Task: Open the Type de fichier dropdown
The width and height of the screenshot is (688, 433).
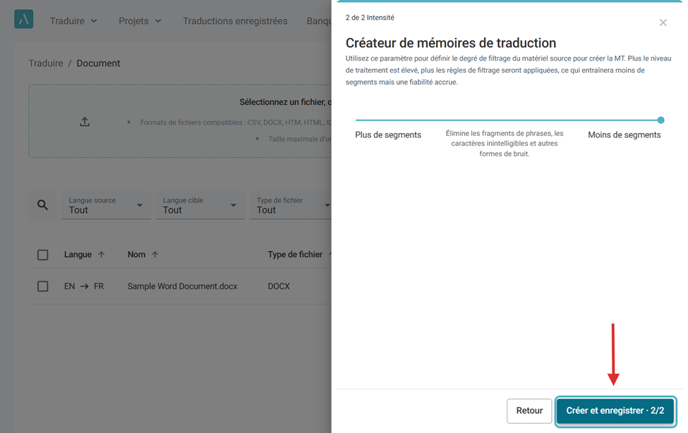Action: point(290,205)
